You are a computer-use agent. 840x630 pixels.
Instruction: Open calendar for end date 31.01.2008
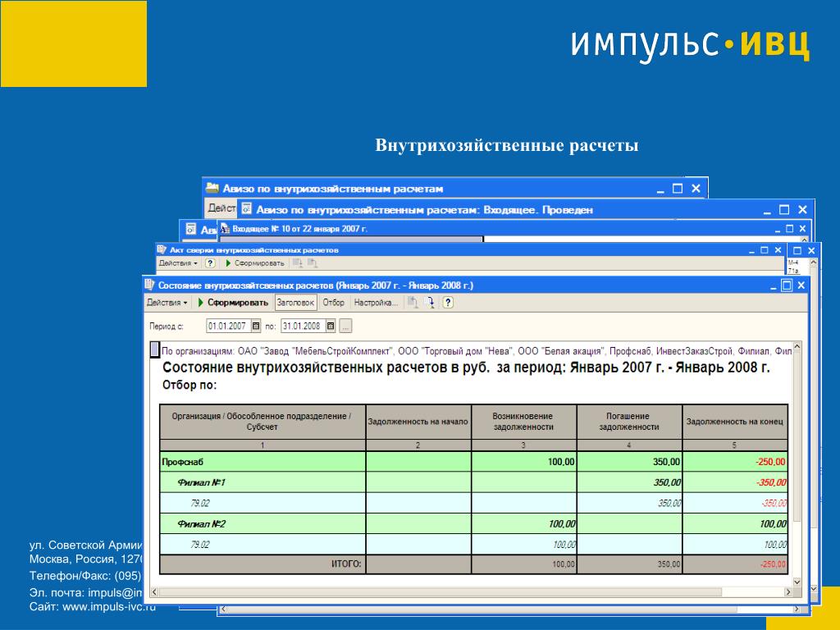click(331, 326)
